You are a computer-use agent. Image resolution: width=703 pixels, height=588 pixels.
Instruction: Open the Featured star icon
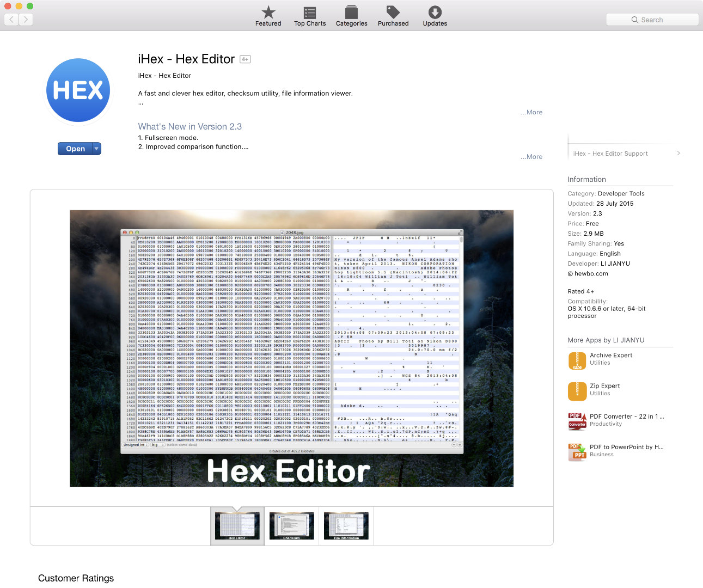click(268, 13)
